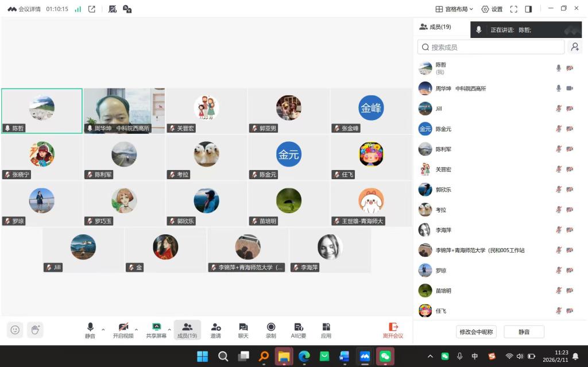The height and width of the screenshot is (367, 588).
Task: Select 成员(19) in the bottom toolbar
Action: point(187,330)
